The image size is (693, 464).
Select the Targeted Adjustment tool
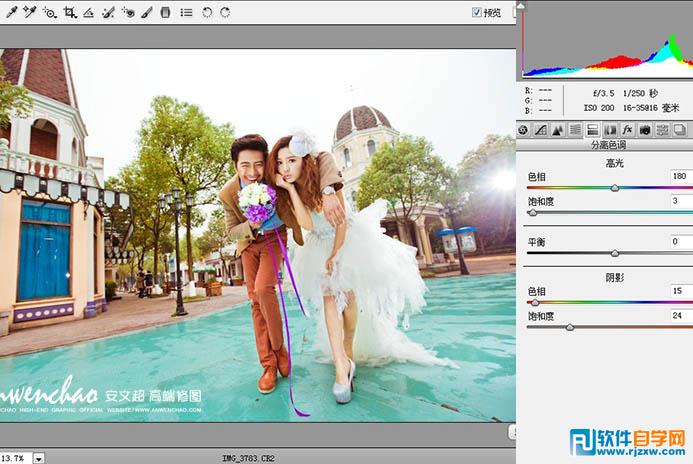tap(49, 13)
